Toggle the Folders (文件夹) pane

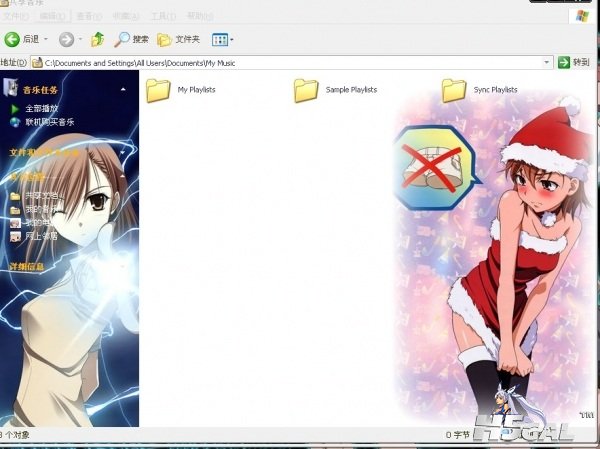pyautogui.click(x=179, y=39)
